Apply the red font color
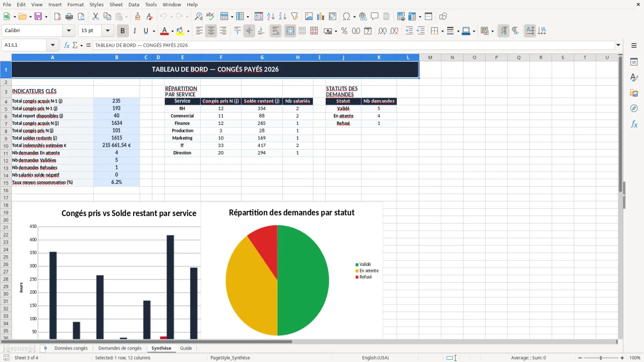The image size is (644, 362). (165, 31)
